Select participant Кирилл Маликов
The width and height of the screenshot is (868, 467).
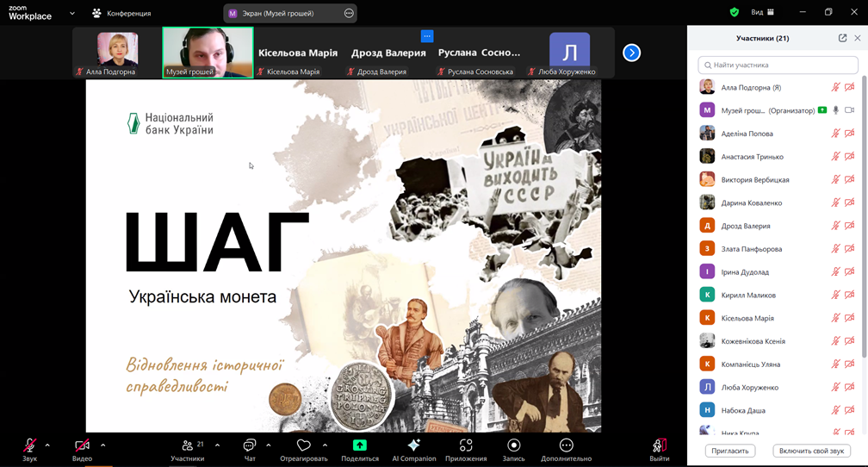[778, 296]
